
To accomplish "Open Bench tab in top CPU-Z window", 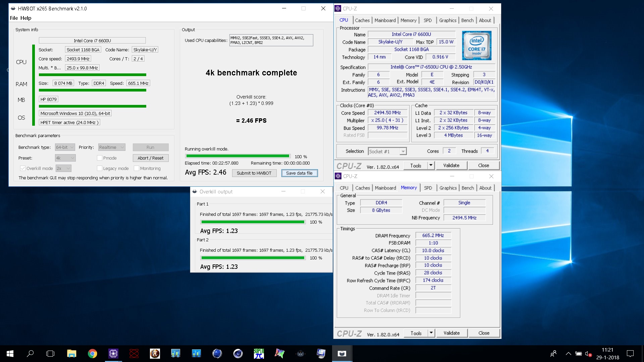I will point(467,20).
